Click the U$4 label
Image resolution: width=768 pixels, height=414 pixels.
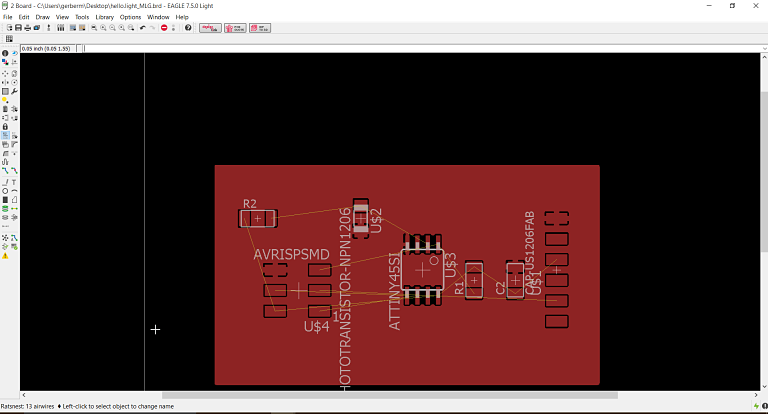(316, 327)
